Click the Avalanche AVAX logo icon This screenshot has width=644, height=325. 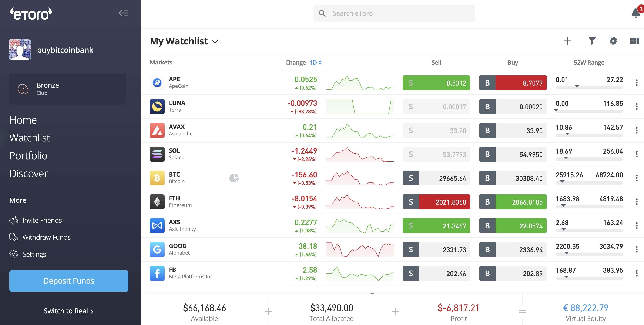(x=157, y=130)
